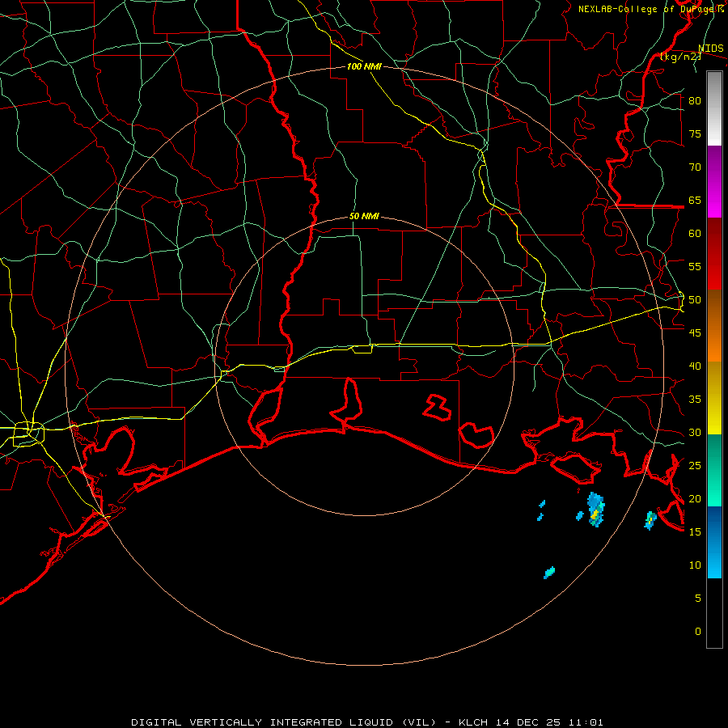Image resolution: width=728 pixels, height=728 pixels.
Task: Click the orange-brown segment of color bar
Action: pyautogui.click(x=714, y=326)
